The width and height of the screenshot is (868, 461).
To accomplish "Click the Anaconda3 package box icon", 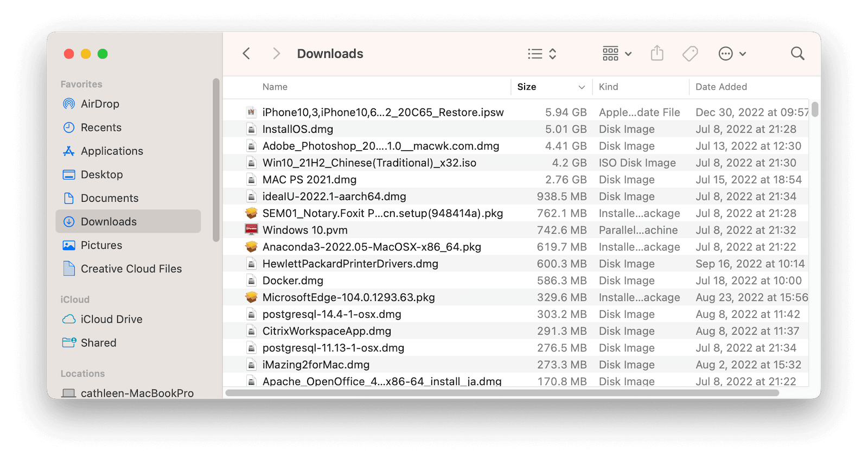I will point(251,247).
